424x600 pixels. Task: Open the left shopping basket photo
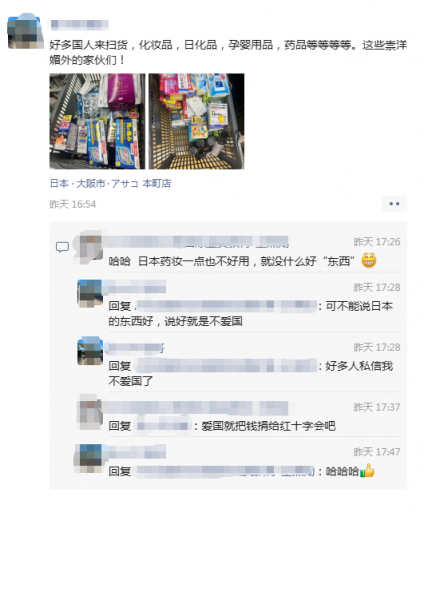(x=97, y=121)
